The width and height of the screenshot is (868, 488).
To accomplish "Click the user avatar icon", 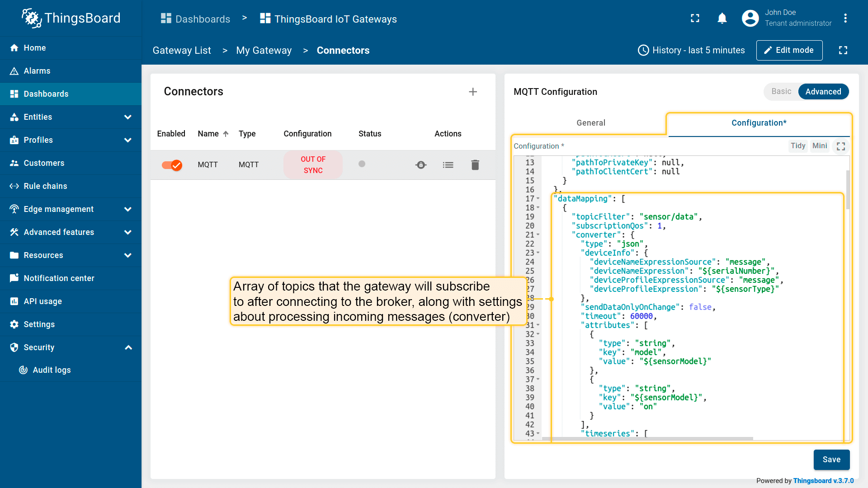I will point(750,18).
